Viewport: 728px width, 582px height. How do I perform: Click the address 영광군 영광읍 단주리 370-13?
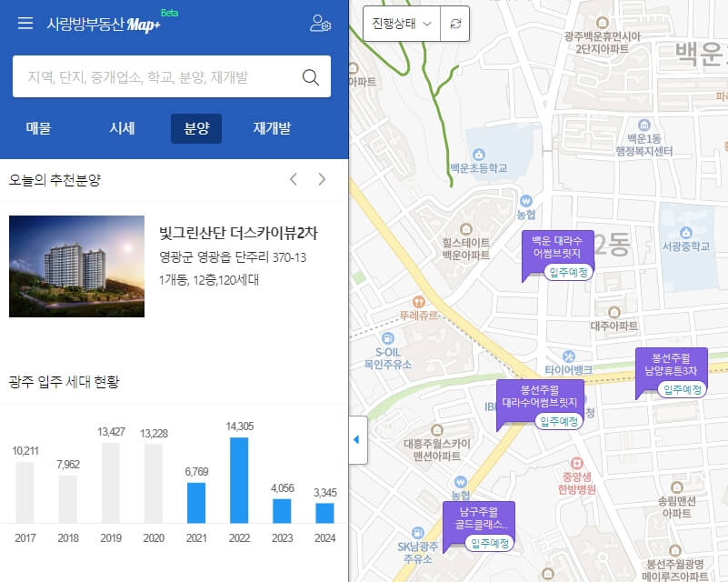[233, 257]
